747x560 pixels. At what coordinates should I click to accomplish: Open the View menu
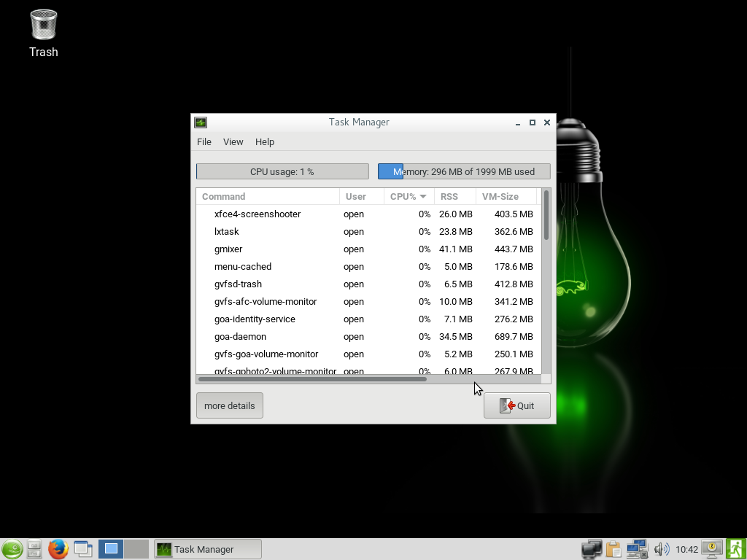click(x=233, y=142)
